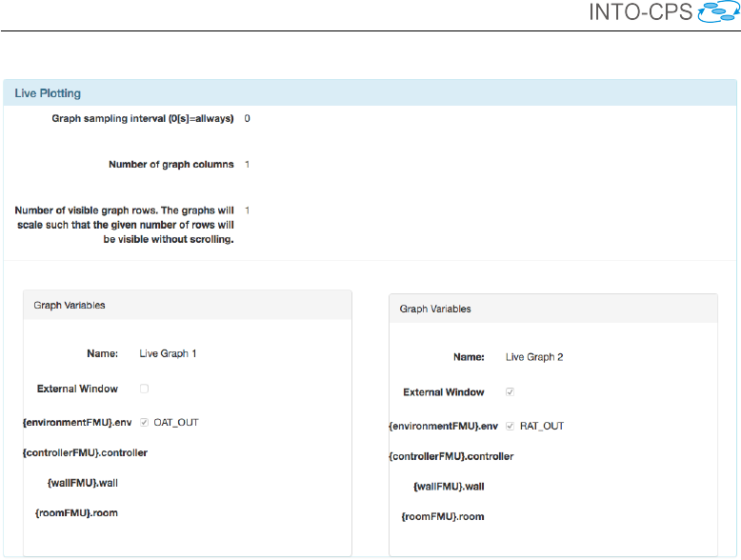Click the Graph sampling interval label

(143, 119)
